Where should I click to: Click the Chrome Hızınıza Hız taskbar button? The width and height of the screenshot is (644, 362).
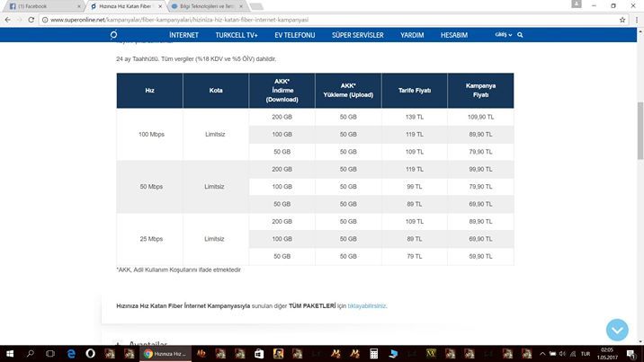click(x=165, y=353)
